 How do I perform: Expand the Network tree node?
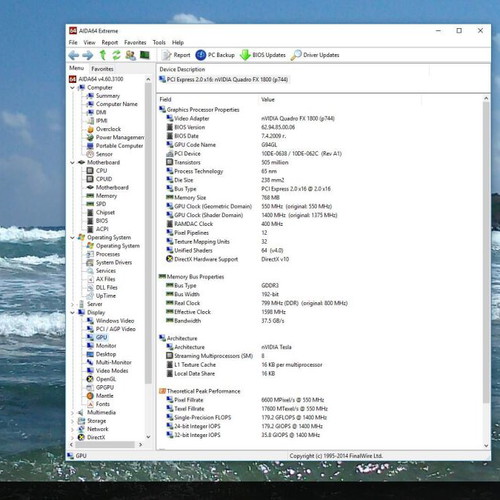tap(72, 429)
